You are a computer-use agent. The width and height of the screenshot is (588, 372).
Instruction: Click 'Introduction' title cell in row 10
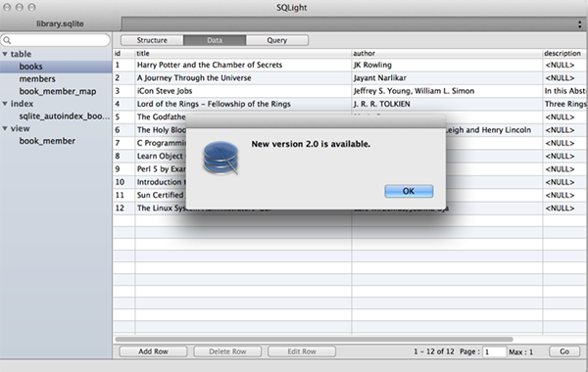(x=161, y=182)
